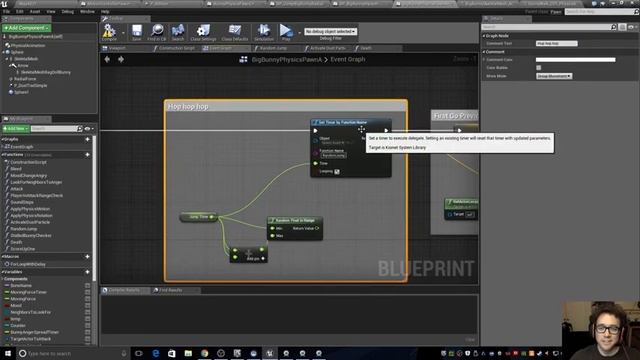Click the Simulation toolbar icon
The image size is (640, 360).
[264, 32]
